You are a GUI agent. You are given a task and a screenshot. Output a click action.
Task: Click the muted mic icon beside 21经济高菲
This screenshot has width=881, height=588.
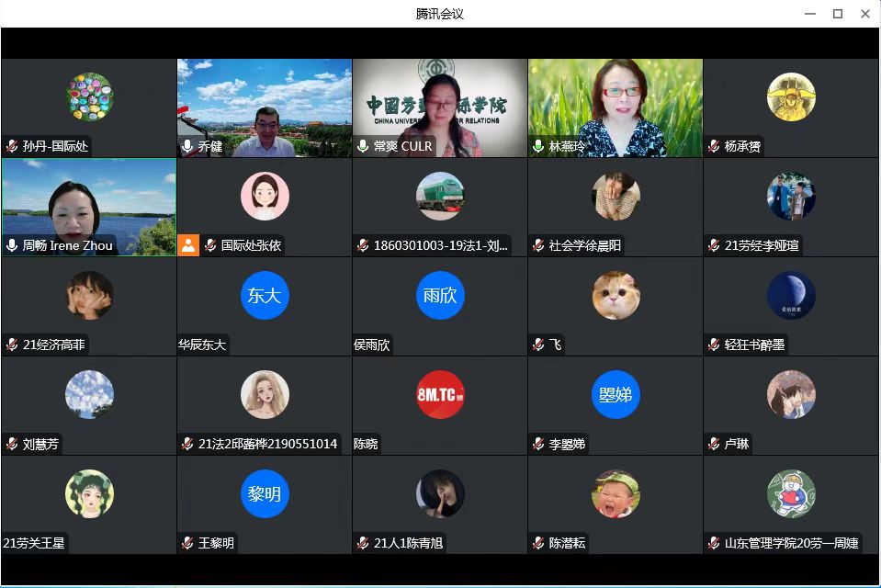coord(12,345)
